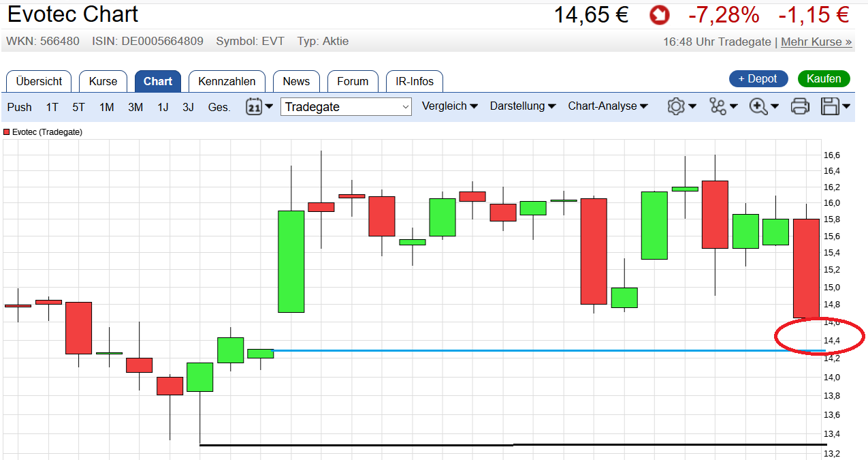The height and width of the screenshot is (460, 868).
Task: Click the 14,65 € price value
Action: [591, 14]
